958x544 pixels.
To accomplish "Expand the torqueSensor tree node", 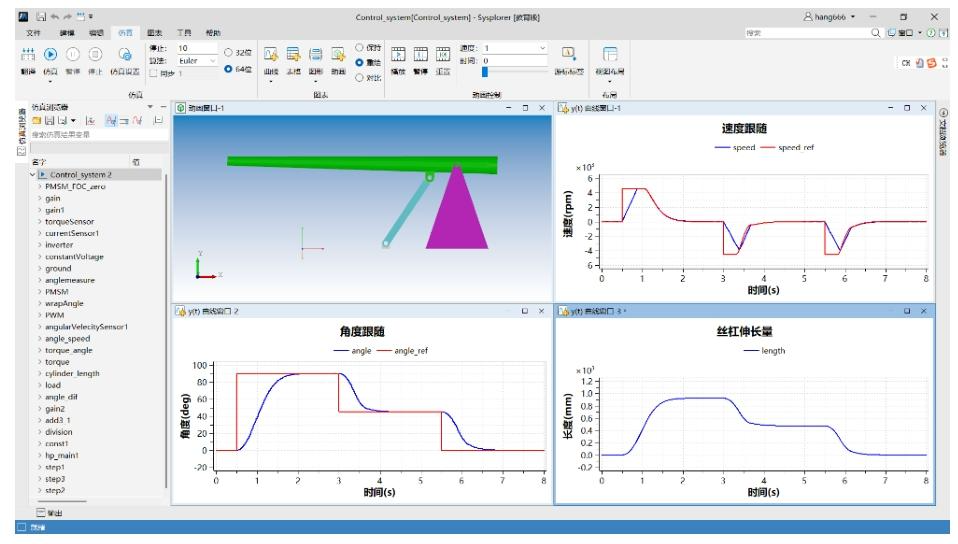I will click(x=40, y=221).
